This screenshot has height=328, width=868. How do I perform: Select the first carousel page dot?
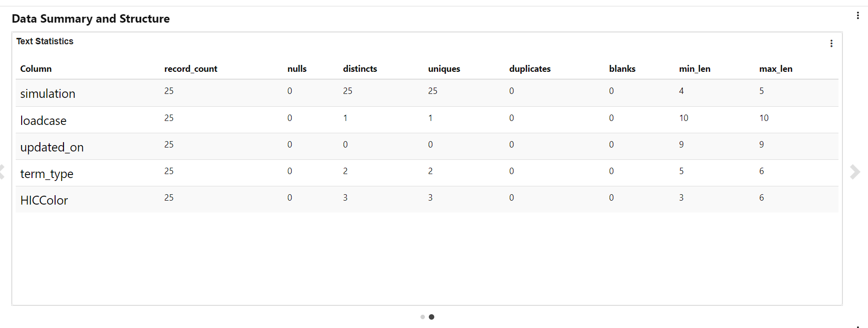[x=422, y=317]
